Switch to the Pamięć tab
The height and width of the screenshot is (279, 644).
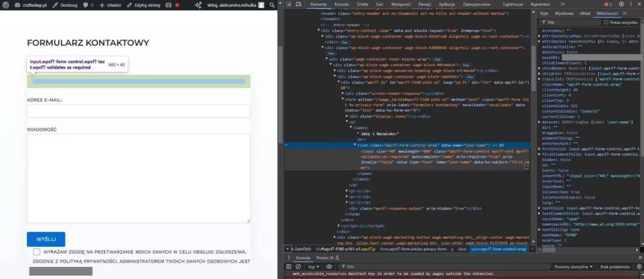[425, 4]
